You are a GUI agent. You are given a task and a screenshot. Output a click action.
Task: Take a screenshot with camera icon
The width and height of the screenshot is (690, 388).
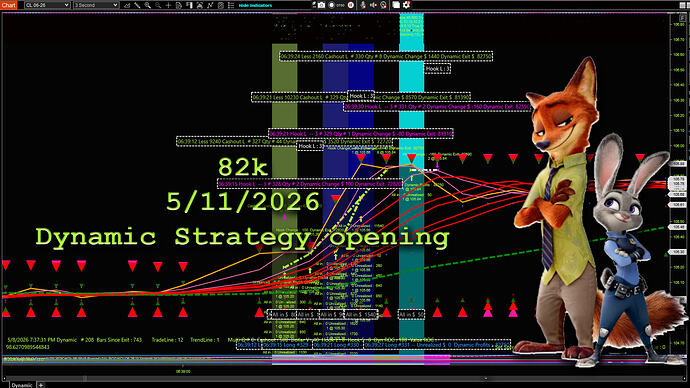pyautogui.click(x=321, y=5)
